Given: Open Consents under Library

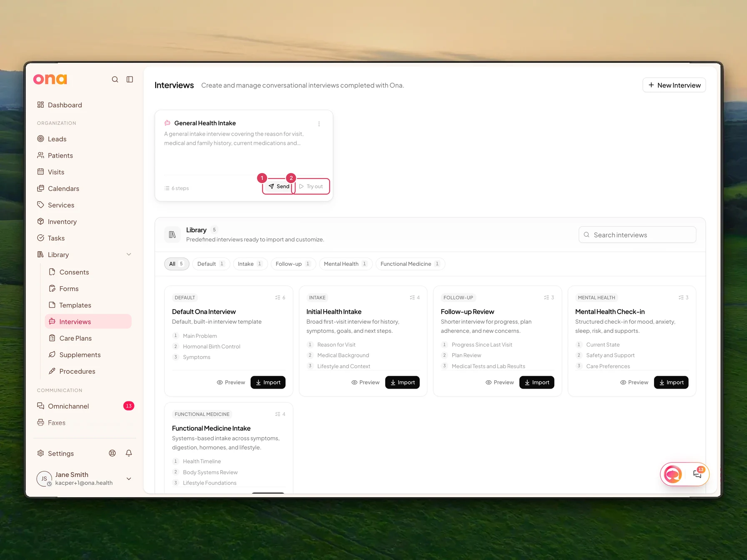Looking at the screenshot, I should [x=74, y=272].
